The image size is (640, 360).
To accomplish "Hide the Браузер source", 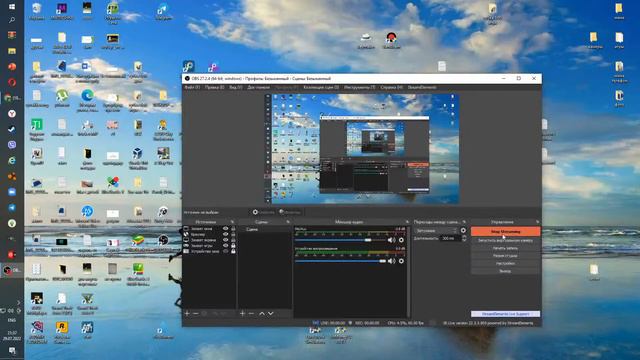I will point(225,235).
